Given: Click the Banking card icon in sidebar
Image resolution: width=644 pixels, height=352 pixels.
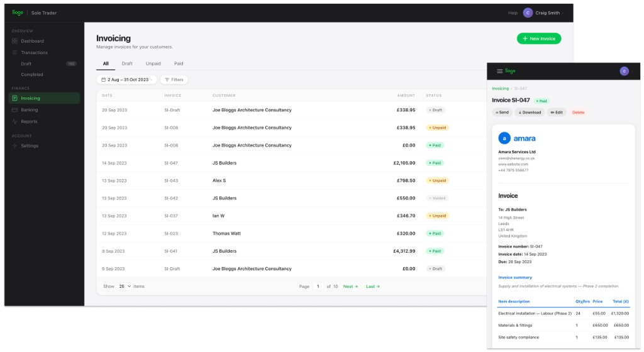Looking at the screenshot, I should [x=15, y=110].
